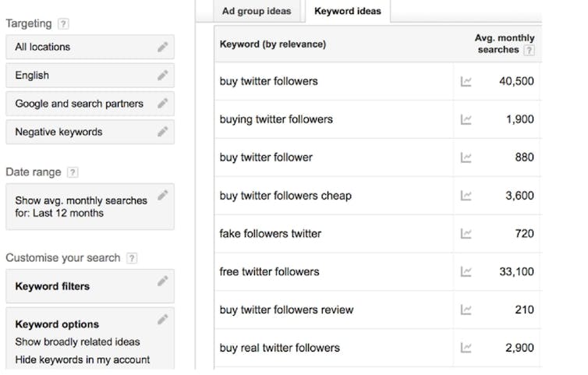Edit Google and search partners via pencil icon
The image size is (588, 375).
[162, 104]
